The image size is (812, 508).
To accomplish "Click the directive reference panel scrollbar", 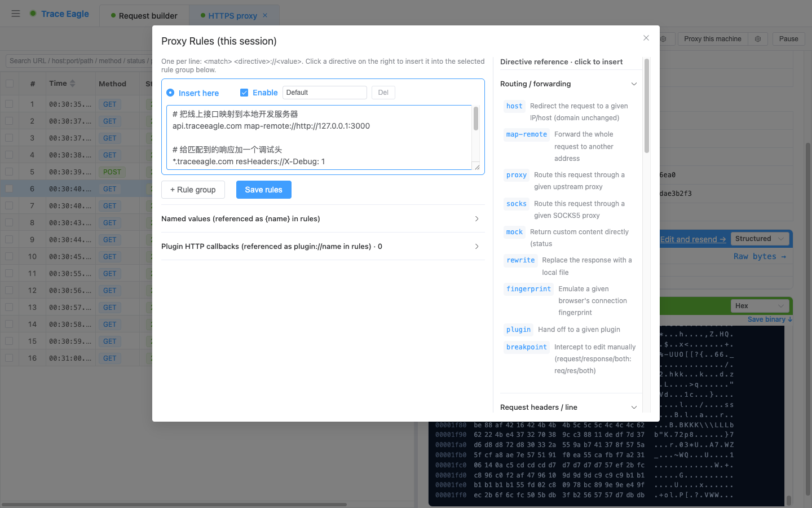I will pyautogui.click(x=647, y=105).
